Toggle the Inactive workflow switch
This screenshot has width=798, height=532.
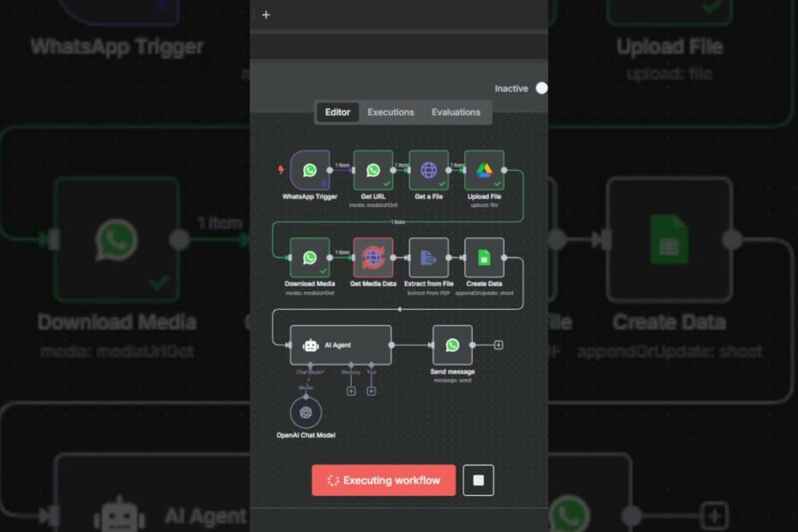pos(541,88)
